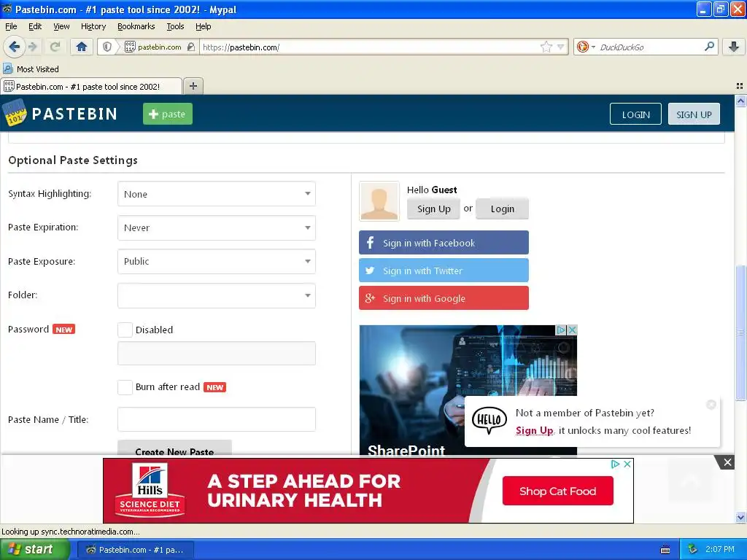Click AdChoices icon on Hill's banner
Image resolution: width=747 pixels, height=560 pixels.
click(x=615, y=464)
